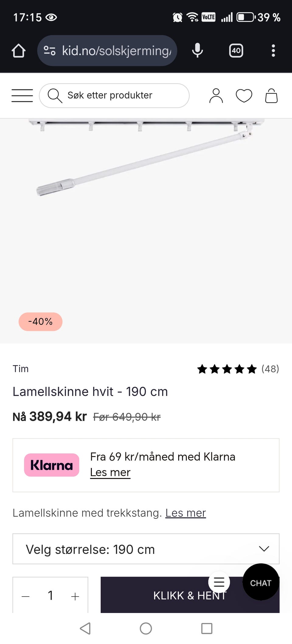Open the browser three-dot overflow menu
The image size is (292, 644).
[x=273, y=50]
